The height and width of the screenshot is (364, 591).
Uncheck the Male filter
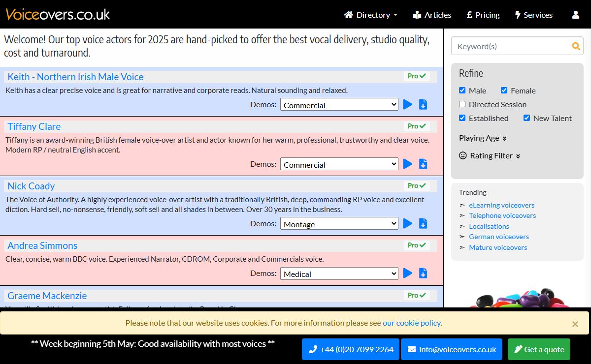coord(462,91)
